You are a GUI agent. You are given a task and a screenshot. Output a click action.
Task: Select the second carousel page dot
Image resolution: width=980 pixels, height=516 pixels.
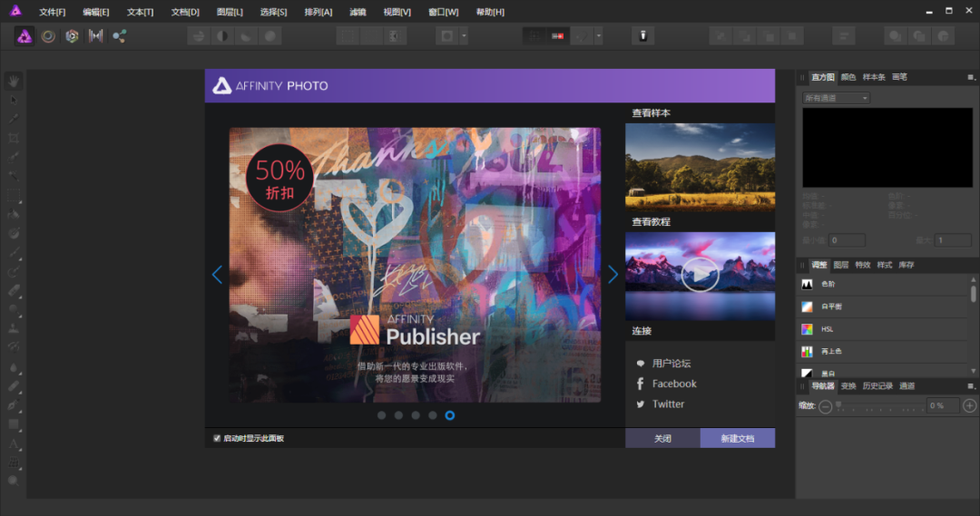point(398,415)
